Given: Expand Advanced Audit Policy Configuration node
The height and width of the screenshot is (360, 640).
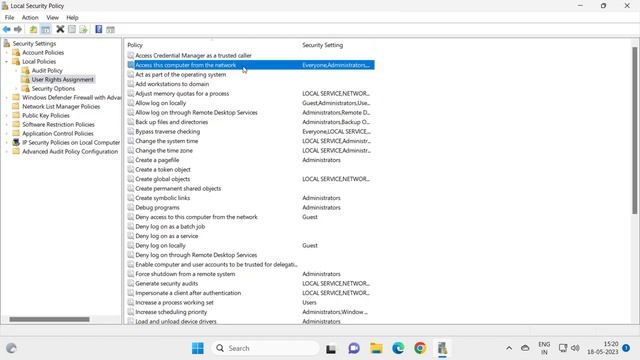Looking at the screenshot, I should point(7,151).
